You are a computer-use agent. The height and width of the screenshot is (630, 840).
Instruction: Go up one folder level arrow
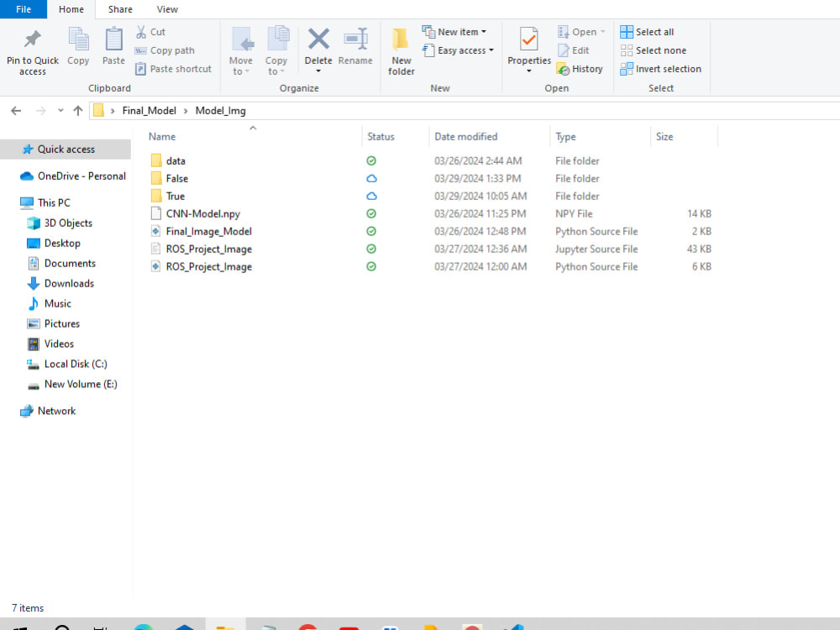click(x=78, y=111)
